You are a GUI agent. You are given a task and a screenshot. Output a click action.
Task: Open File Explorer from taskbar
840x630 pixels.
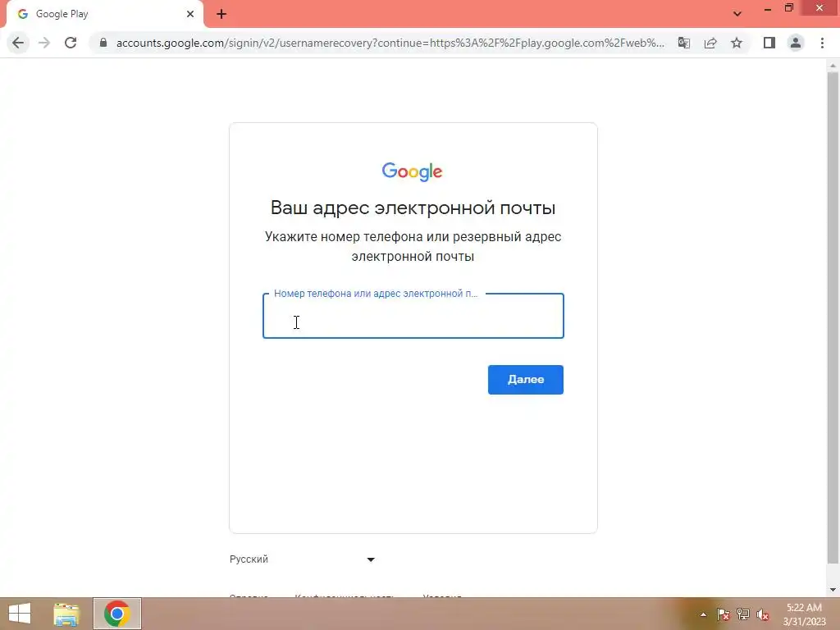pos(66,614)
